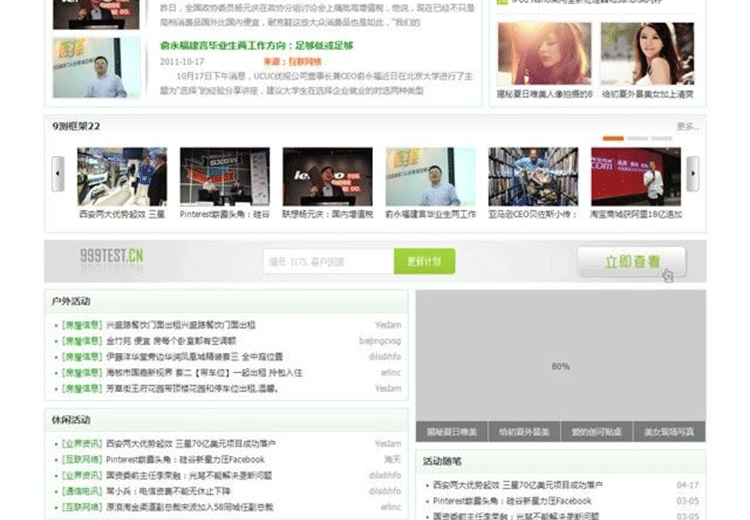The width and height of the screenshot is (750, 520).
Task: Click the 休闲活动 section heading
Action: 71,420
